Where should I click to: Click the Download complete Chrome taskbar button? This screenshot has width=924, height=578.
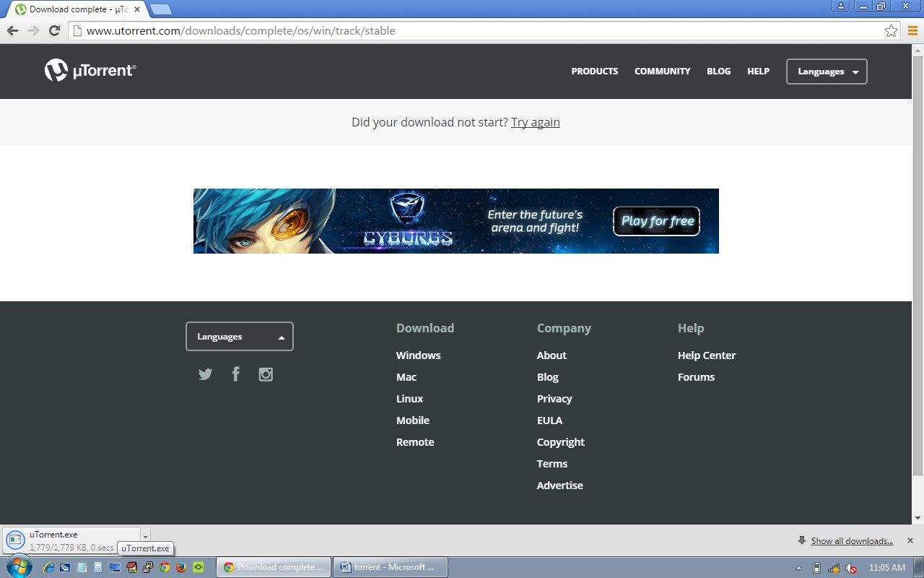pos(274,567)
